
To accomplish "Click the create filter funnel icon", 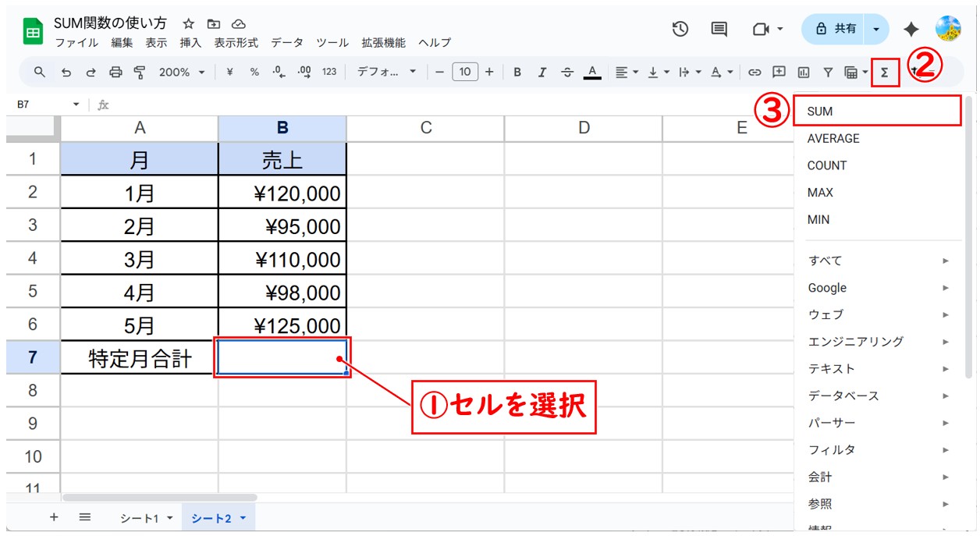I will tap(828, 73).
